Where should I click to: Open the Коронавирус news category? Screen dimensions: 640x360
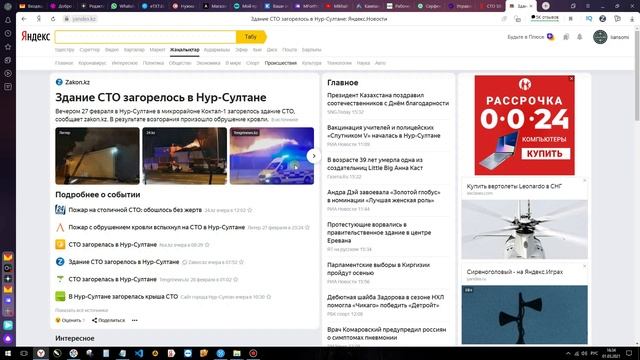click(x=92, y=63)
